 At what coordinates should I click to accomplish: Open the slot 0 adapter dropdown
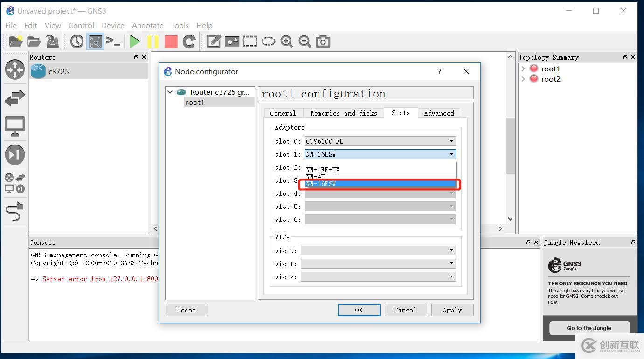point(380,141)
